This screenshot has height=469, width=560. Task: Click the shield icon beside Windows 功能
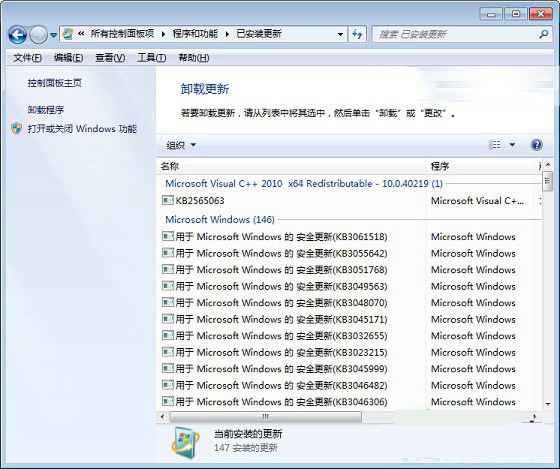16,129
